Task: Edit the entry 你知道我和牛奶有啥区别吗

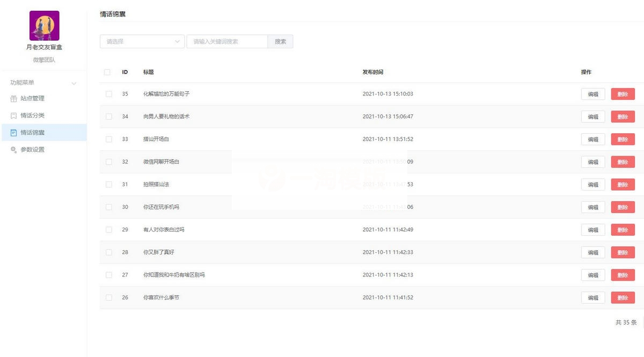Action: [592, 274]
